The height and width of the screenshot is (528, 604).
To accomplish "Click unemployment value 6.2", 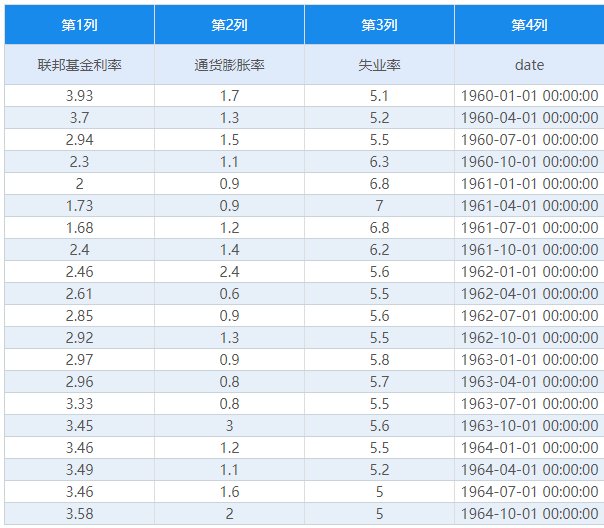I will [x=379, y=250].
